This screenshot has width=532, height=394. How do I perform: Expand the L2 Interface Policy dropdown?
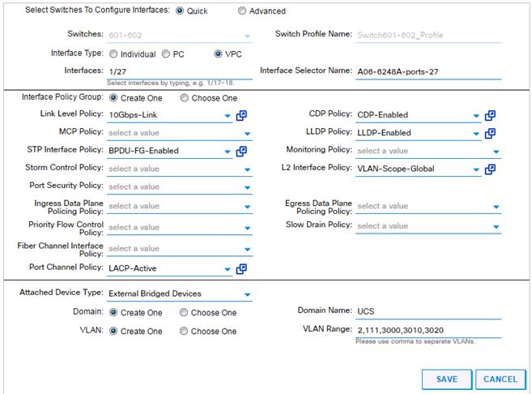(476, 169)
